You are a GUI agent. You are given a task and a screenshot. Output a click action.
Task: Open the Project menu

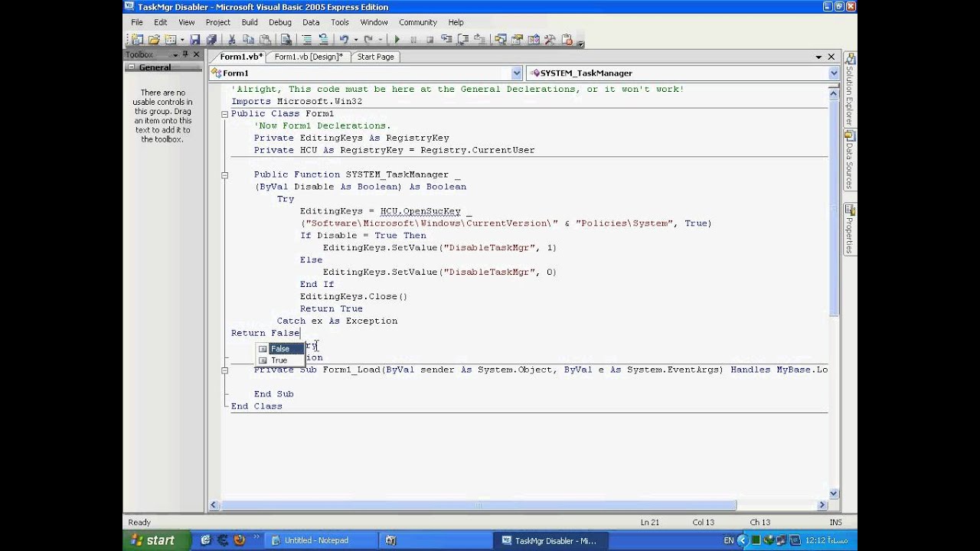point(218,22)
